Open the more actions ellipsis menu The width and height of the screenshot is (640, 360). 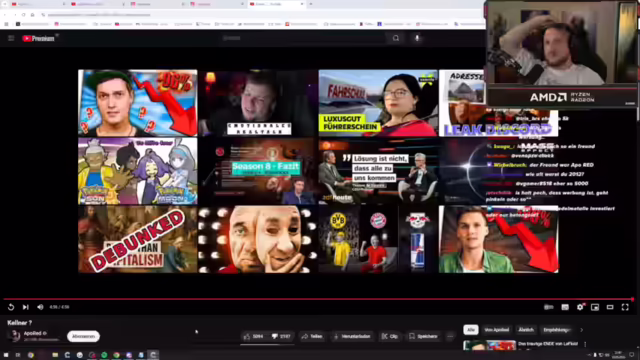[450, 336]
